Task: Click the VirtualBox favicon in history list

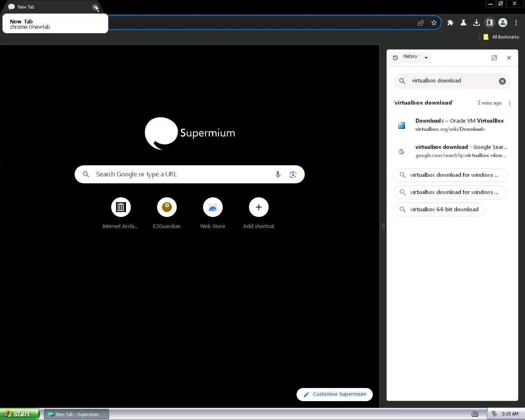Action: pyautogui.click(x=402, y=126)
